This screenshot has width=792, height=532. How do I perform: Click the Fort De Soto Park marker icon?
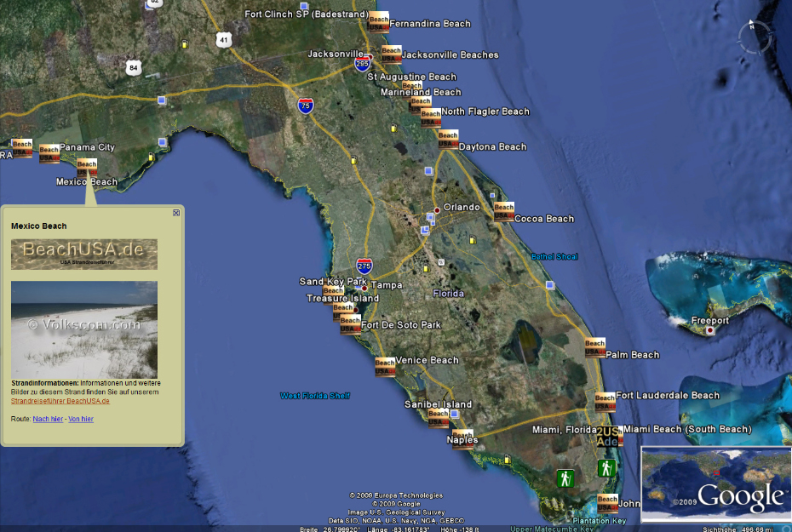coord(351,324)
